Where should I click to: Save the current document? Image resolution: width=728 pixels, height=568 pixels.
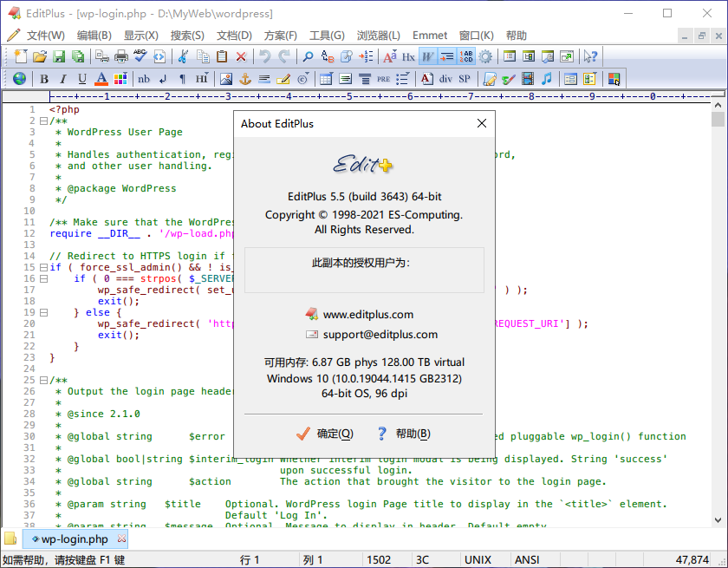click(59, 56)
